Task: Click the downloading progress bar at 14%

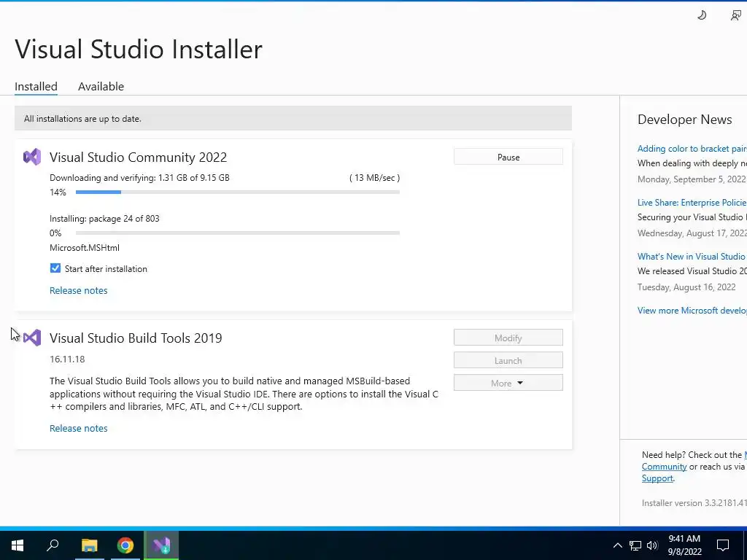Action: point(237,192)
